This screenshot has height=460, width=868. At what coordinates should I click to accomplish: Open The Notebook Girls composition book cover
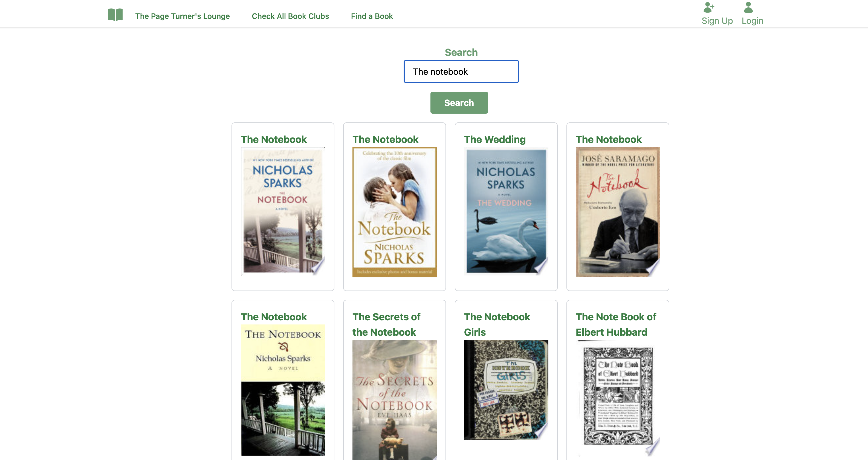pos(506,390)
